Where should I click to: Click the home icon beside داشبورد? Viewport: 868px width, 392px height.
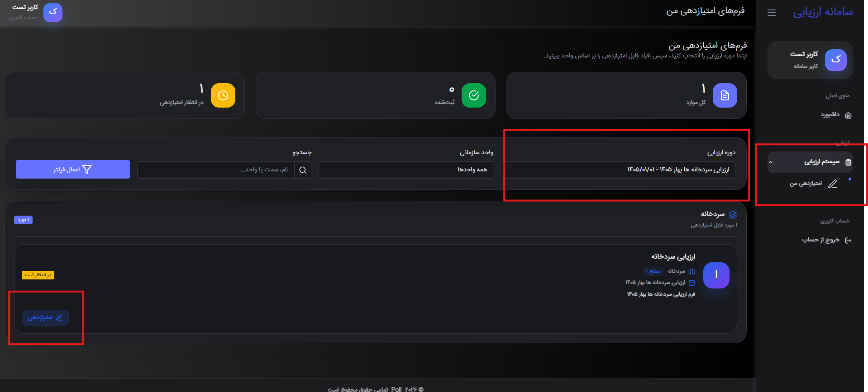tap(848, 115)
